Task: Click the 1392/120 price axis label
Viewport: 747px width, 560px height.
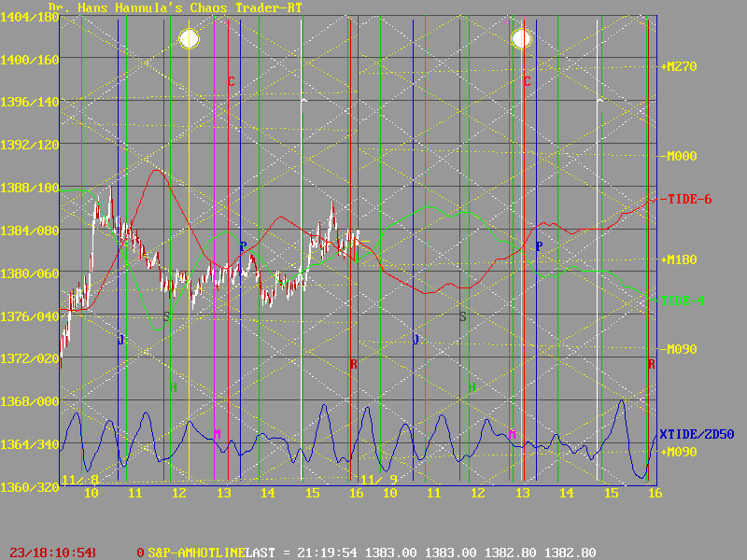Action: pyautogui.click(x=30, y=145)
